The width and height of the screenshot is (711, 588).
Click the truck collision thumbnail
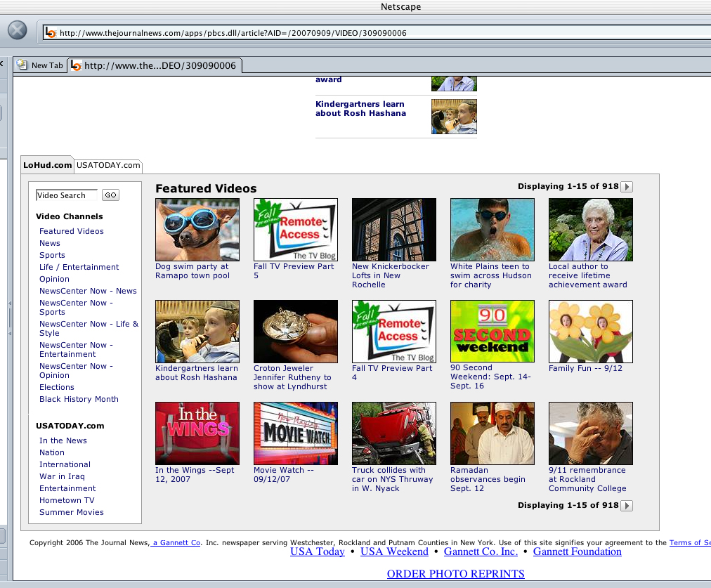394,433
